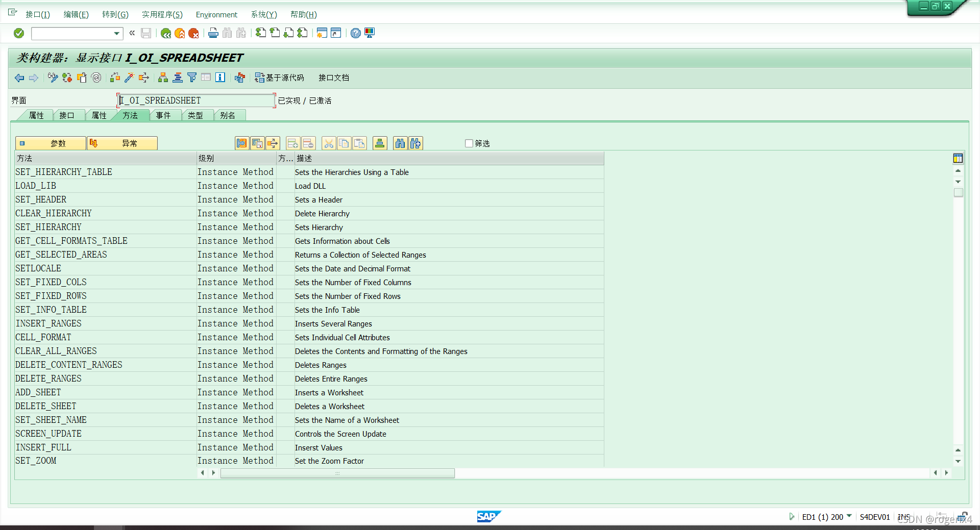The height and width of the screenshot is (530, 980).
Task: Select the LOAD_LIB method cell
Action: 105,186
